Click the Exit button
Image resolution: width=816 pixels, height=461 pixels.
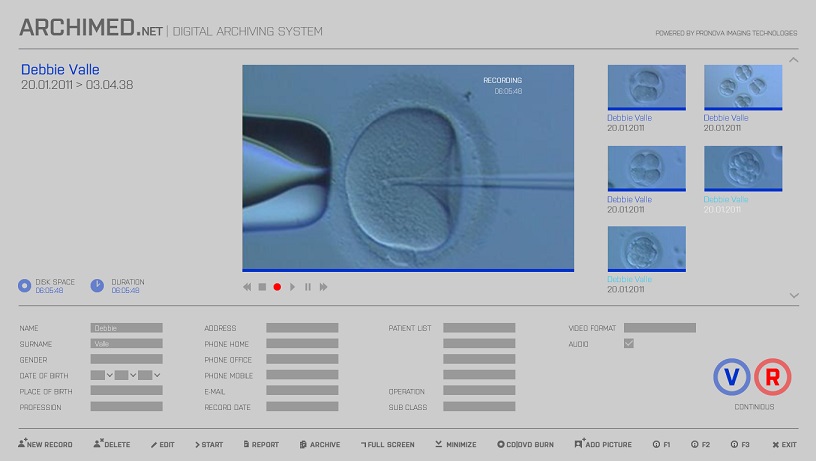pyautogui.click(x=784, y=444)
